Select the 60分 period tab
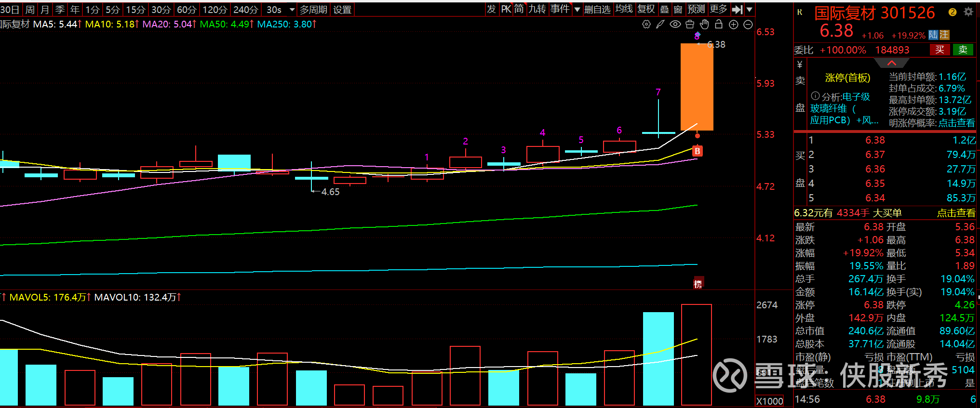980x408 pixels. [187, 9]
